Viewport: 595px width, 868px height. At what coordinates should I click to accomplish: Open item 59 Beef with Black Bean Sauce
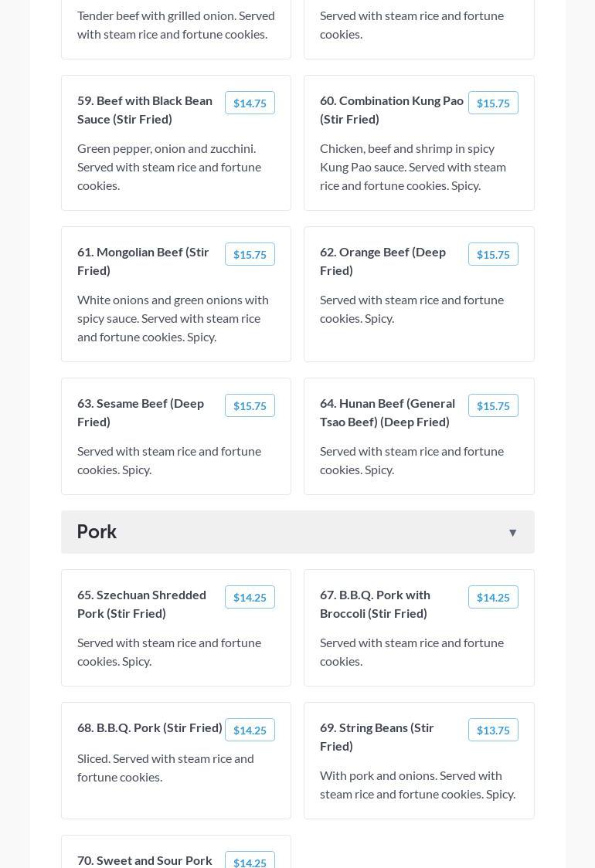coord(144,110)
